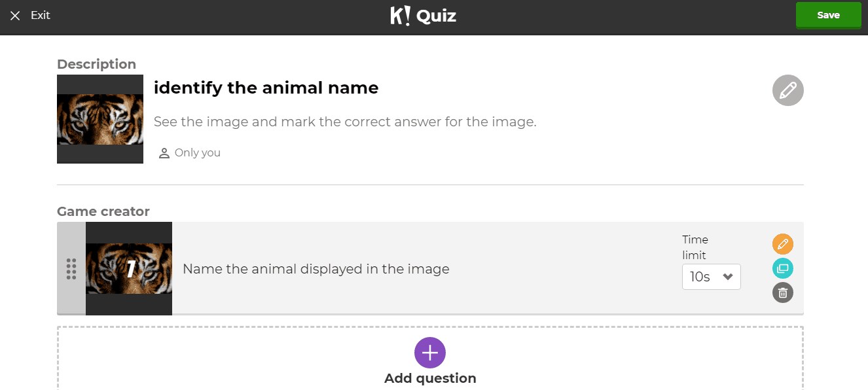Image resolution: width=868 pixels, height=390 pixels.
Task: Edit quiz description with gray pencil icon
Action: click(x=787, y=90)
